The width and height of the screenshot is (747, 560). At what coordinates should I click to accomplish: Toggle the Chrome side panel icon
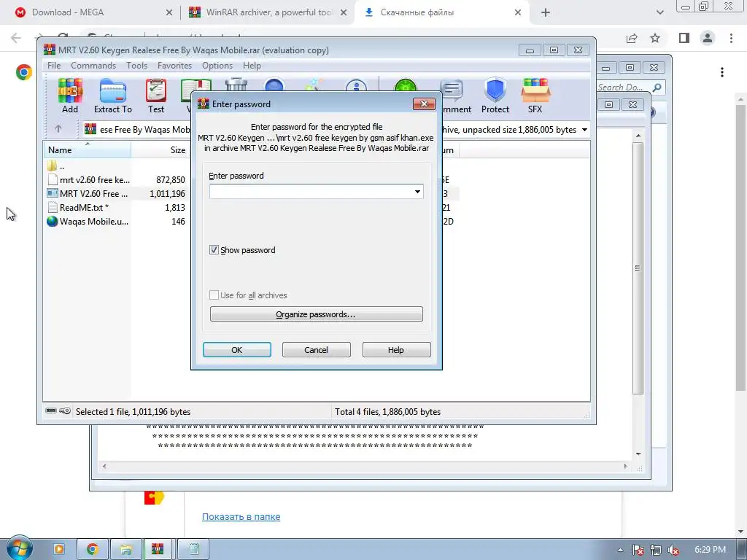(x=684, y=38)
